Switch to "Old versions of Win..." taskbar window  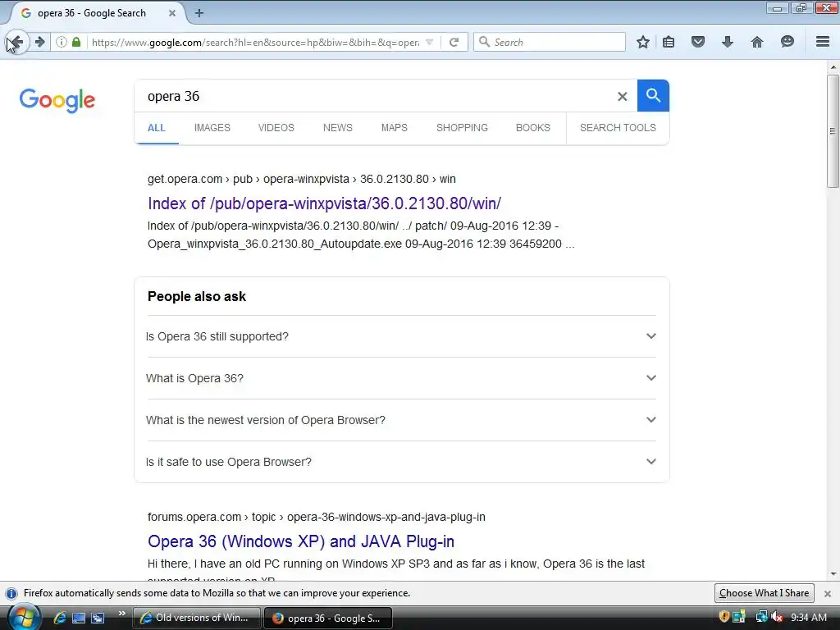point(196,618)
